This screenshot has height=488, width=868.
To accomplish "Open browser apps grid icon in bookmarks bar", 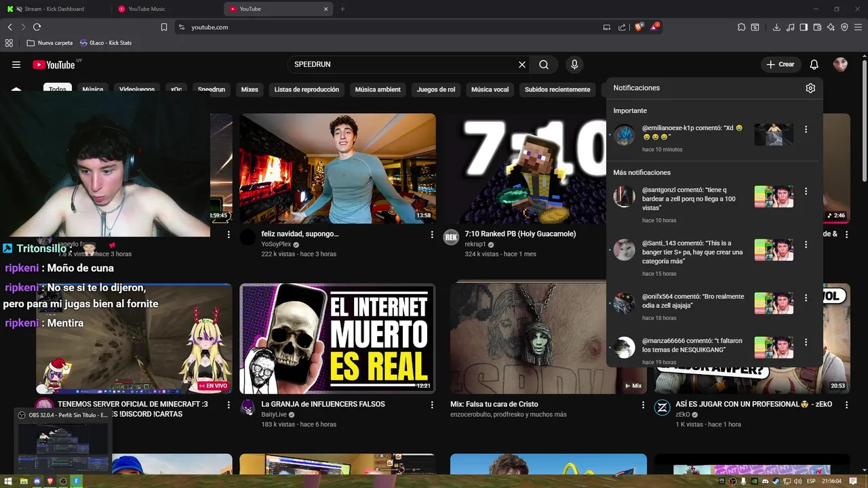I will 9,43.
